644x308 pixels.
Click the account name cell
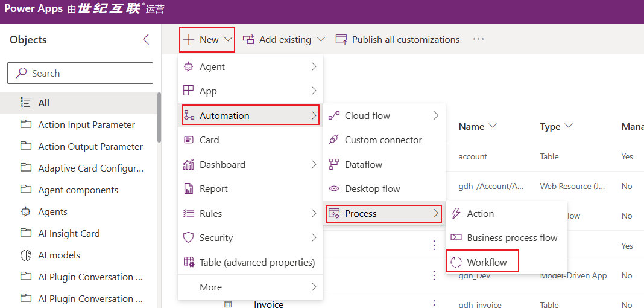tap(473, 156)
